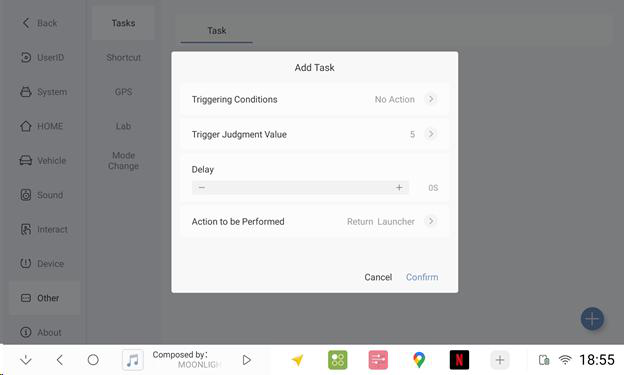Open UserID settings icon
Screen dimensions: 624x375
25,57
